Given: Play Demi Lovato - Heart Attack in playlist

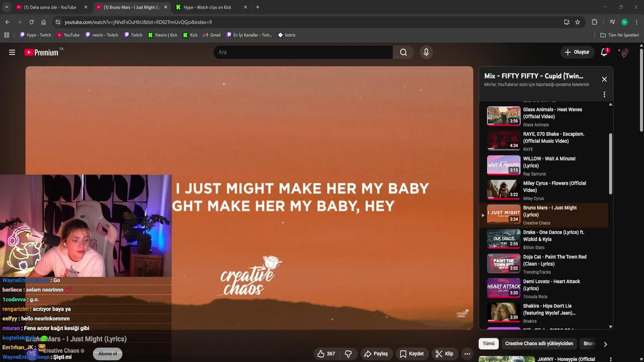Looking at the screenshot, I should coord(547,289).
